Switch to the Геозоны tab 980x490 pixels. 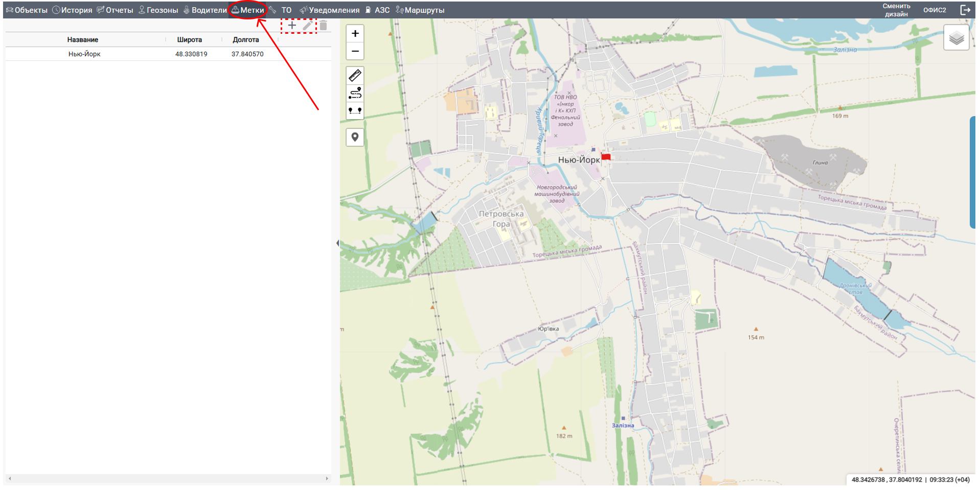click(158, 10)
